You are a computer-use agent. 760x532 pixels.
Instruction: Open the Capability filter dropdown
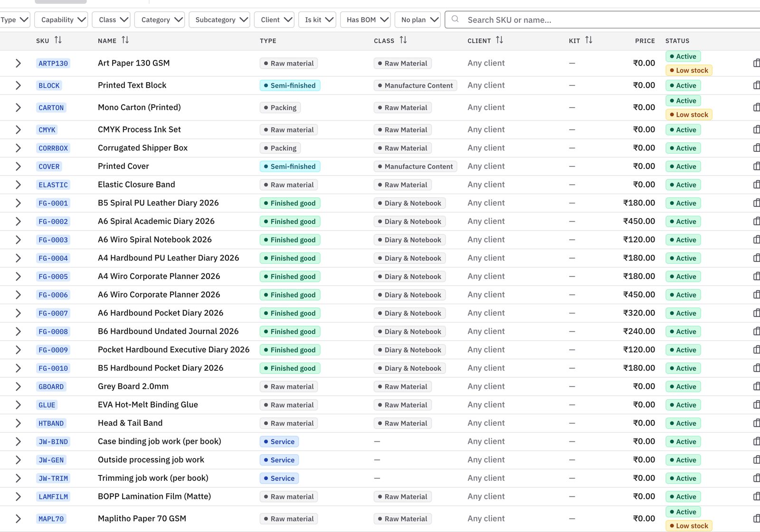[61, 19]
